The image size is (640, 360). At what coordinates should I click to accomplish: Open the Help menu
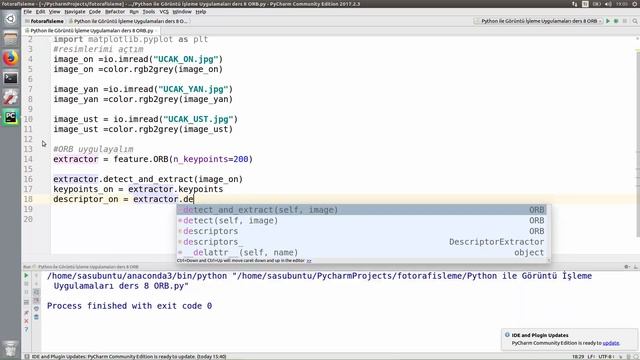(200, 12)
